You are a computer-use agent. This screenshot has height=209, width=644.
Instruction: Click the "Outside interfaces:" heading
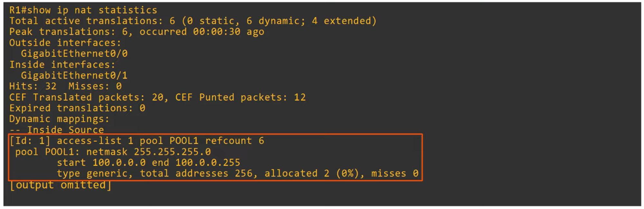click(65, 43)
